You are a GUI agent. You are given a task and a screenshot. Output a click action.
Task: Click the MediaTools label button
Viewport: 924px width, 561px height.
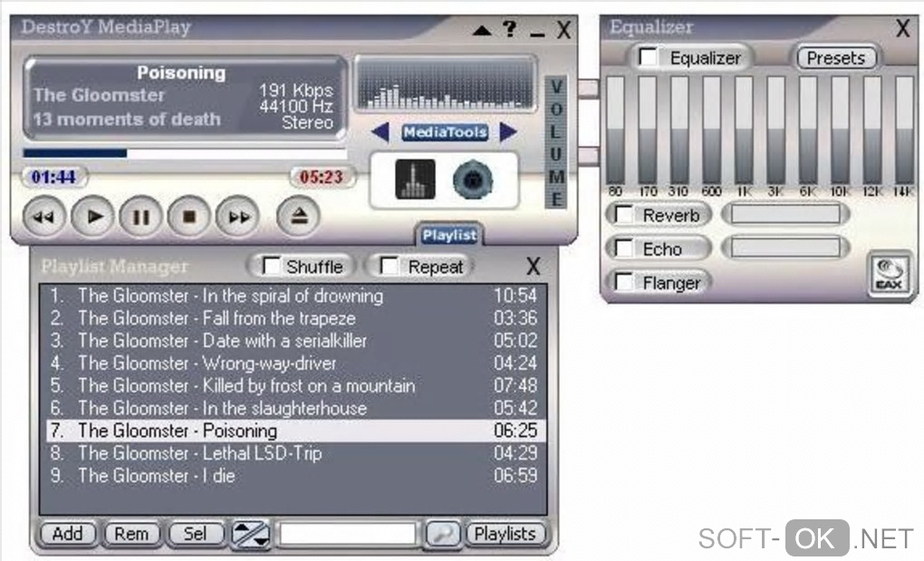tap(445, 132)
